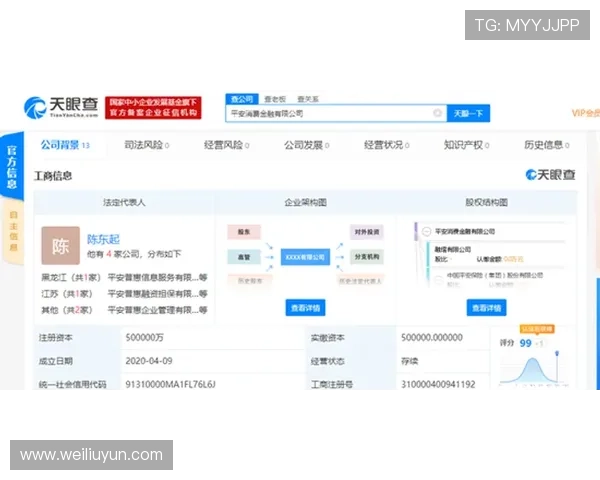Viewport: 600px width, 480px height.
Task: Click the 法定代表人 column header
Action: [x=124, y=202]
